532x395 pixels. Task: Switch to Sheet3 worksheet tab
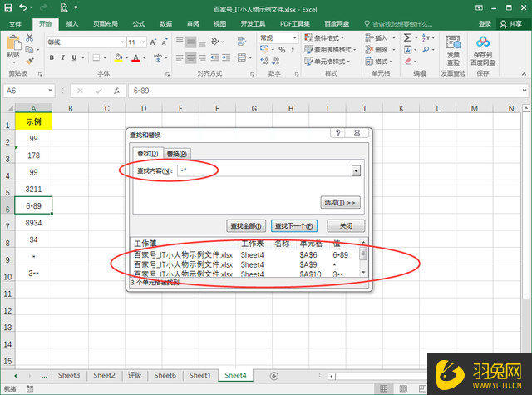pos(69,375)
